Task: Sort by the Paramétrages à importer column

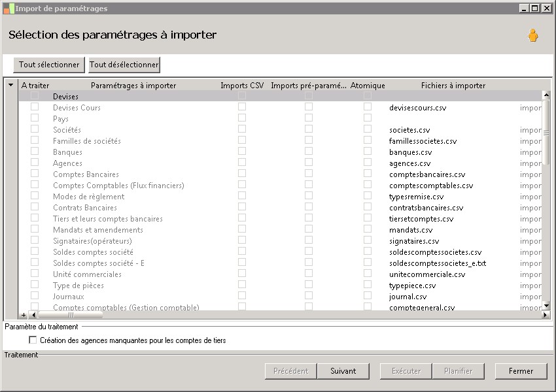Action: 133,86
